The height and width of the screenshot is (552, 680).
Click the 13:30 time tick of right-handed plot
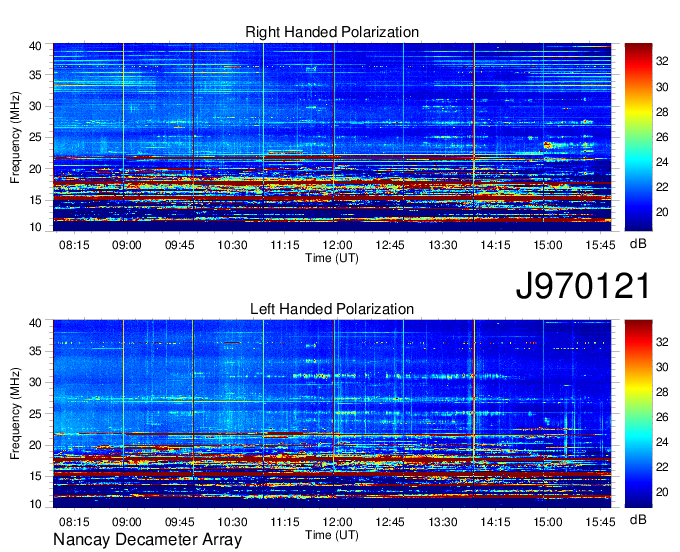click(443, 245)
